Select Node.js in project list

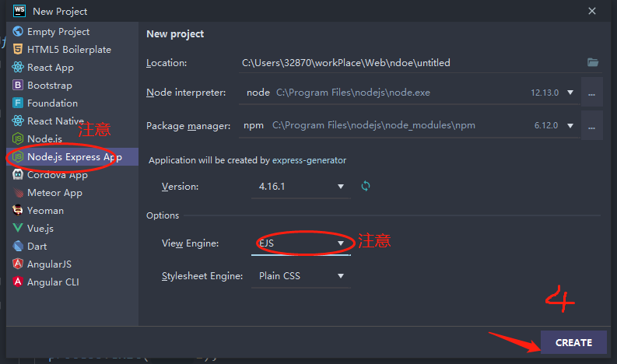click(72, 138)
